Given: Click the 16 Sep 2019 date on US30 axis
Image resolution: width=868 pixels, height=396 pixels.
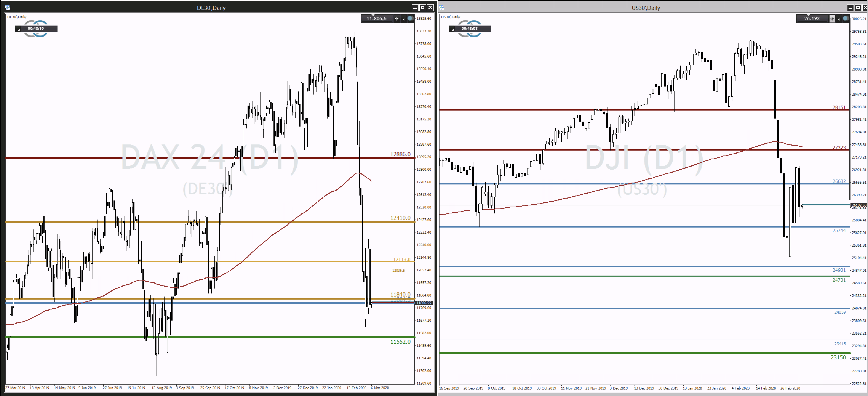Looking at the screenshot, I should click(x=449, y=388).
